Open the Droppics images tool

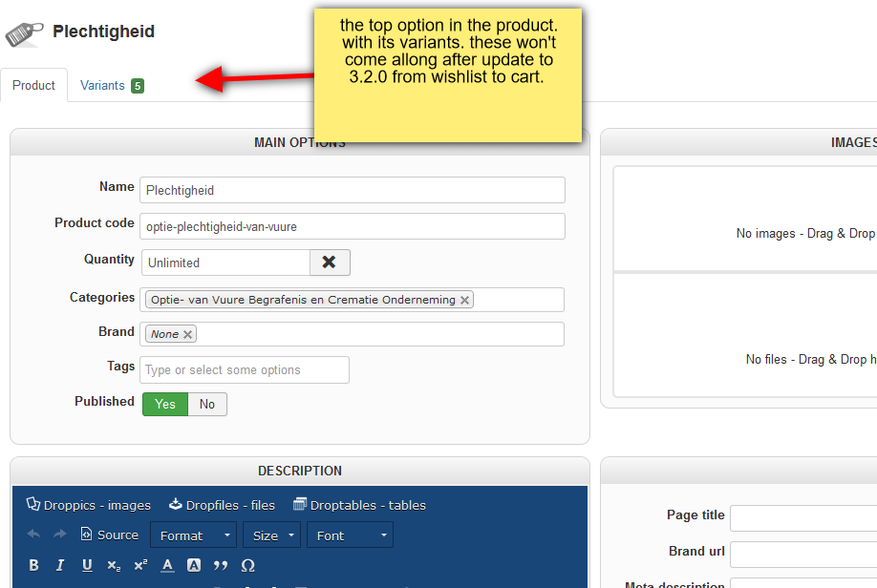coord(89,505)
